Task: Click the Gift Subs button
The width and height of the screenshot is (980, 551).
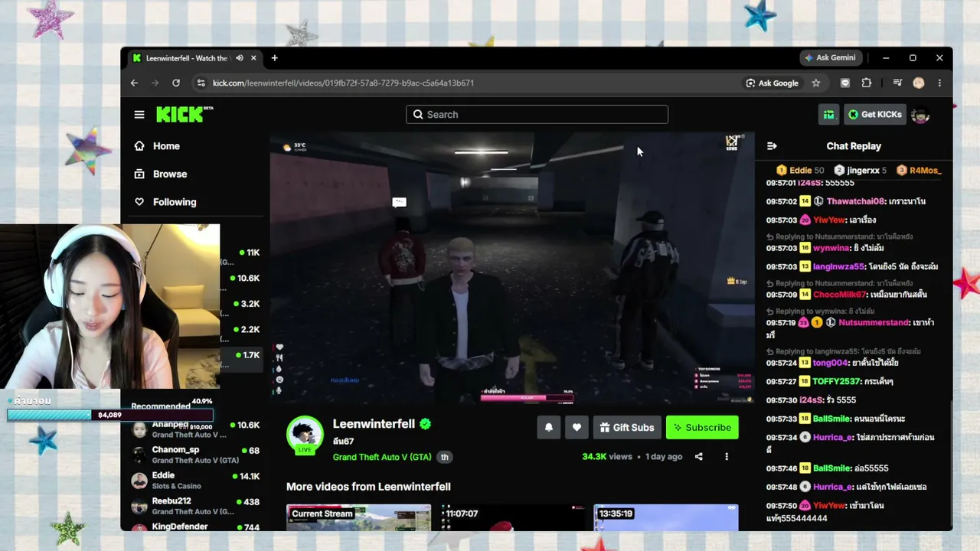Action: click(x=627, y=428)
